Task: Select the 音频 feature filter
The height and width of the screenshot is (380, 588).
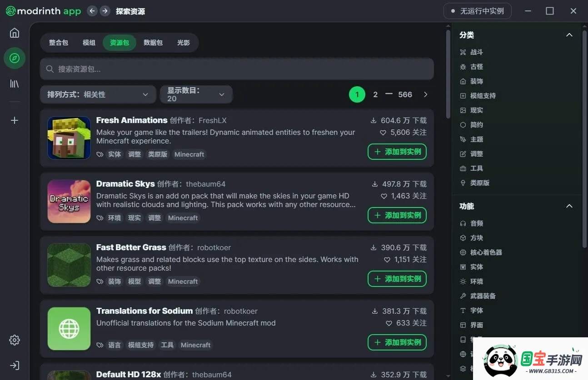Action: [471, 223]
